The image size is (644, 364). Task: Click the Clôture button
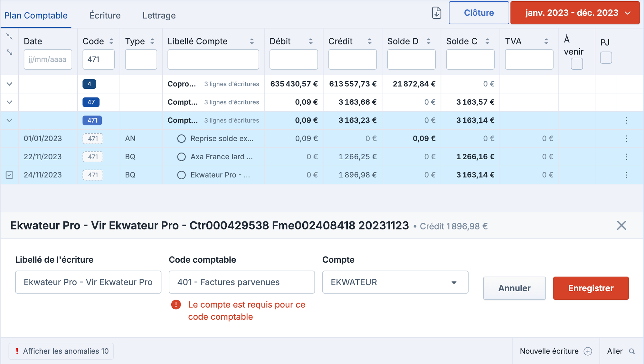[x=479, y=13]
